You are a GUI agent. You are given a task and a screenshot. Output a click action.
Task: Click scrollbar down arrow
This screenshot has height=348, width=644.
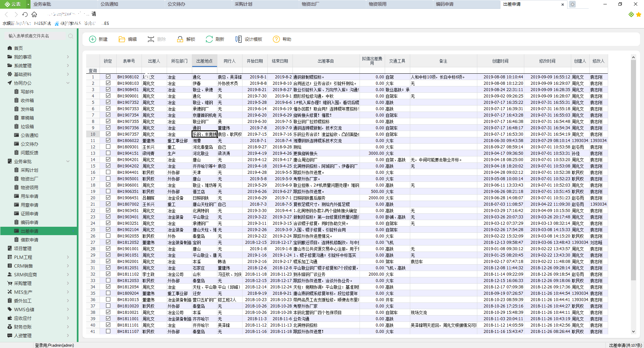click(x=633, y=332)
